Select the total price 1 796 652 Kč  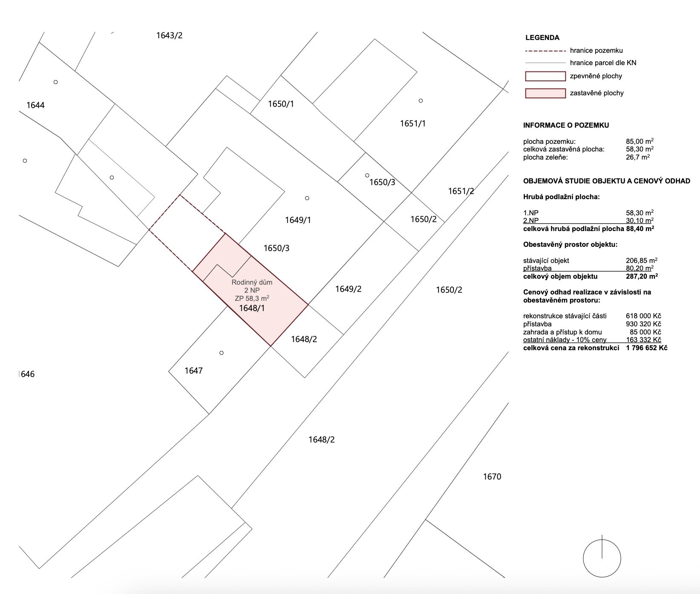(x=646, y=348)
